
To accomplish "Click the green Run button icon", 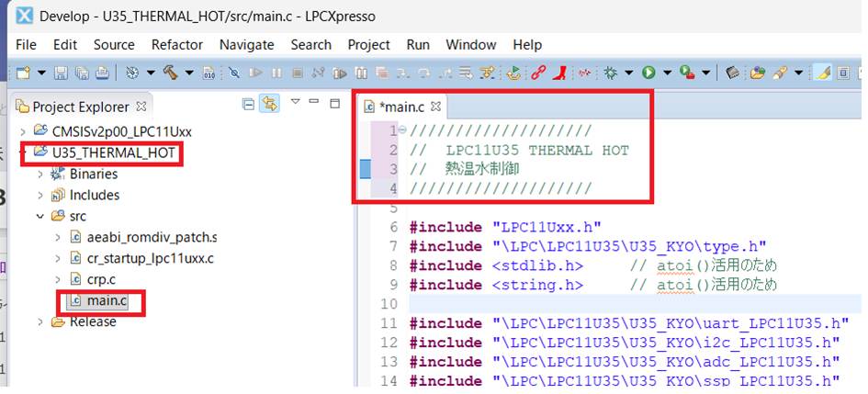I will point(648,73).
